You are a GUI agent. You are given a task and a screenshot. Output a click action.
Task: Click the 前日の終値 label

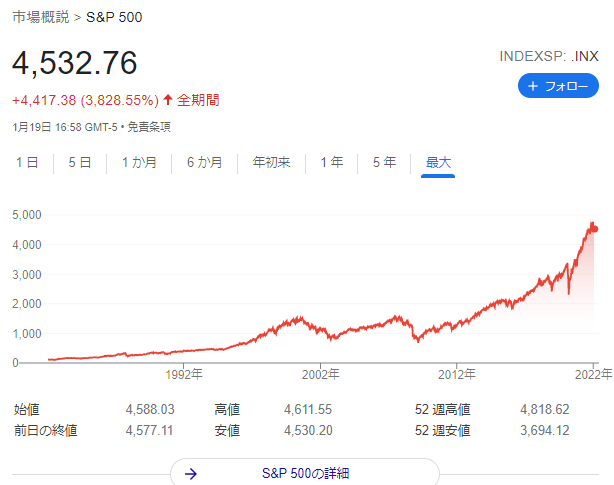click(x=45, y=431)
